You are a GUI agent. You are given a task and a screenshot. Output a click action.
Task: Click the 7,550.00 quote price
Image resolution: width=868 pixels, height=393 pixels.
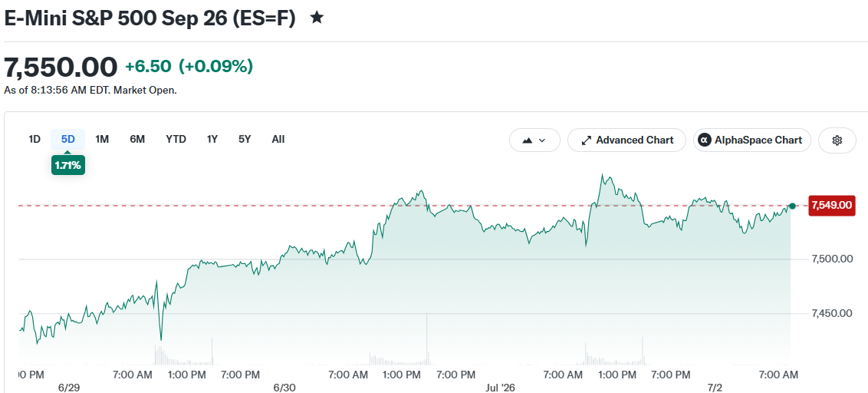click(x=61, y=67)
